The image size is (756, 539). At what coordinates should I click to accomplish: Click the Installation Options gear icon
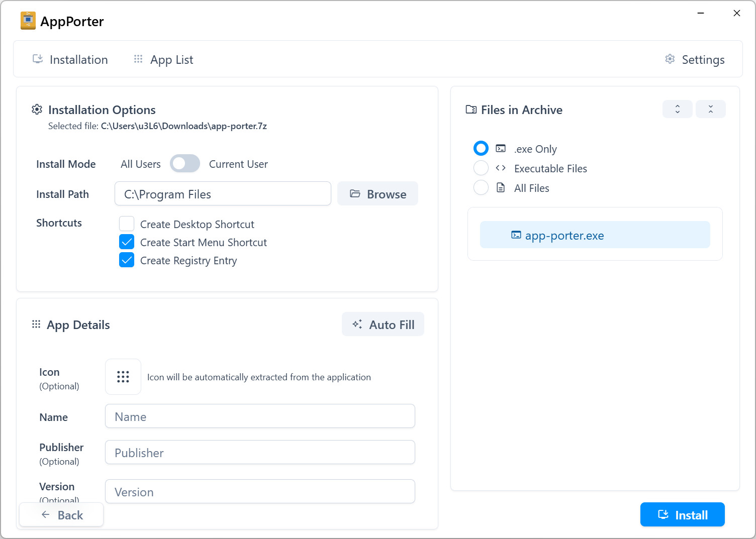click(37, 110)
